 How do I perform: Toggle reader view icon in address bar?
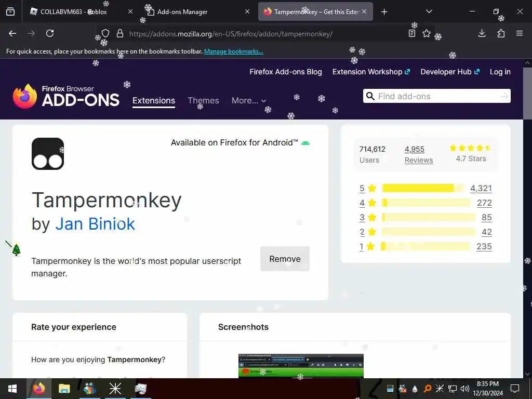[412, 33]
